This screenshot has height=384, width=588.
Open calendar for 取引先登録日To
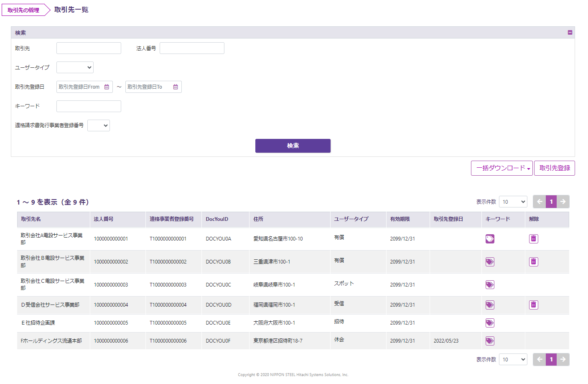tap(176, 87)
